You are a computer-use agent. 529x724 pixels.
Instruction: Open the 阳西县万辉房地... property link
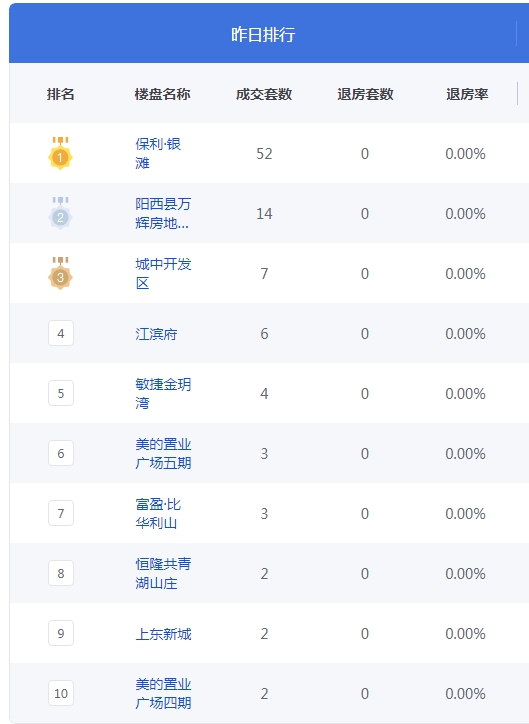(163, 213)
